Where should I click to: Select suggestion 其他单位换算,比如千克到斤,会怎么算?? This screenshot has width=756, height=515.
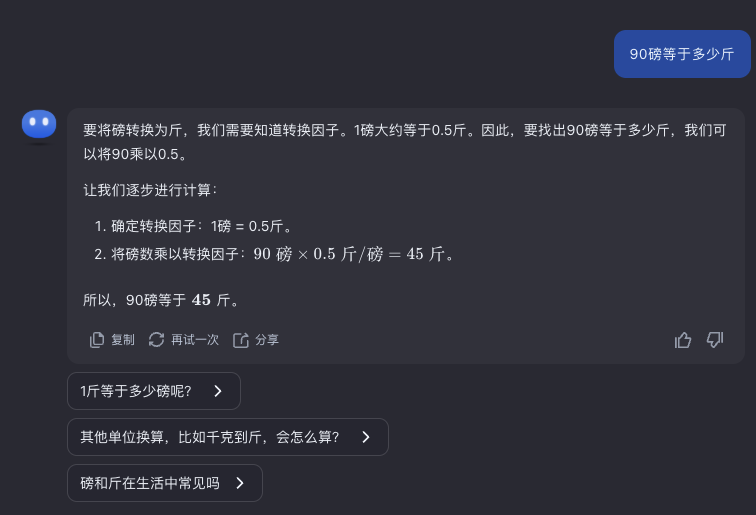tap(210, 437)
